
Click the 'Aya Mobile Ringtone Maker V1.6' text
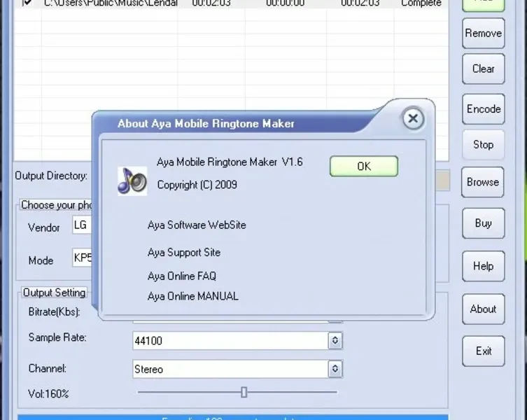(230, 162)
